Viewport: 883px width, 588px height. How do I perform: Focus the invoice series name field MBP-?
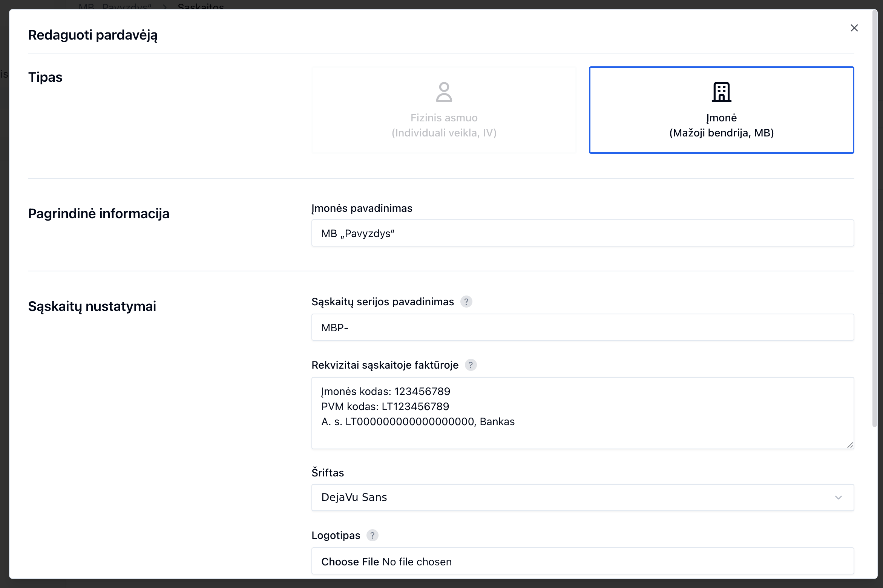(583, 328)
